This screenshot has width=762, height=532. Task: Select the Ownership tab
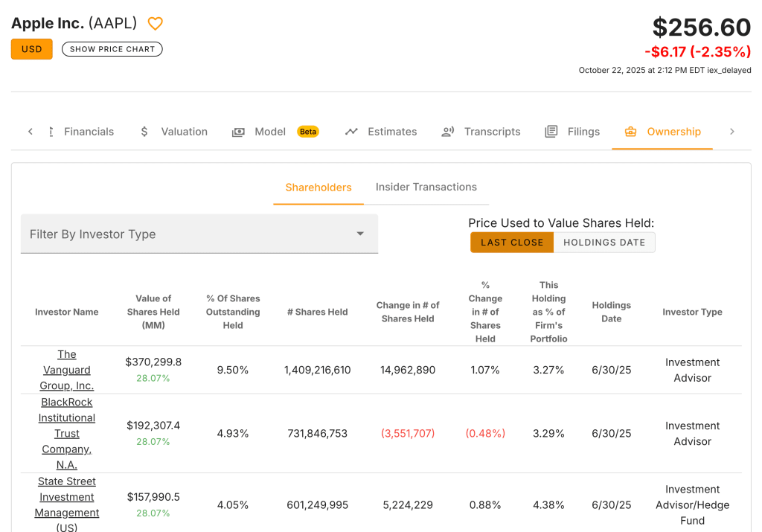(x=662, y=132)
